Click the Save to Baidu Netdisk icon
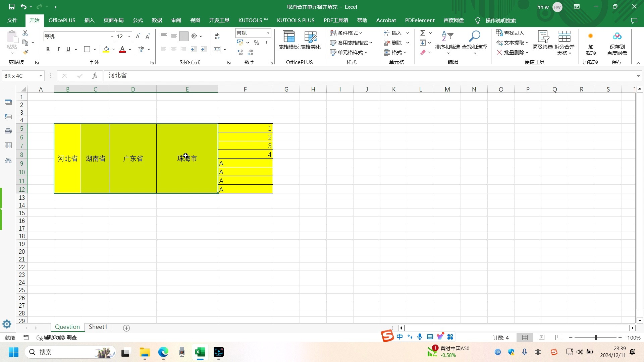The image size is (644, 362). click(617, 36)
